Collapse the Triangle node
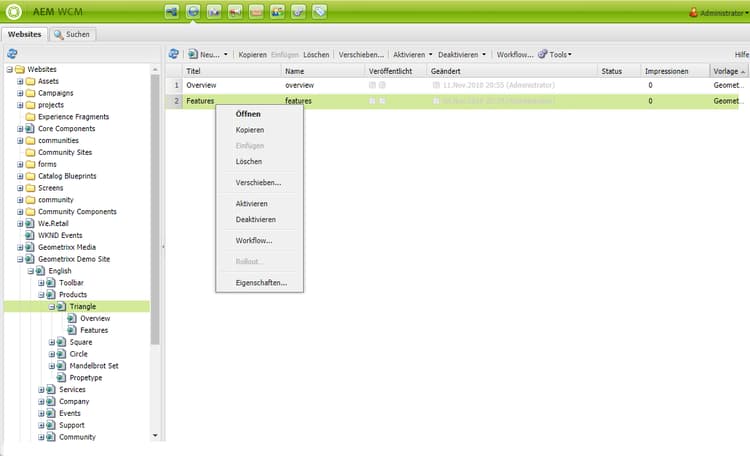 pyautogui.click(x=52, y=307)
